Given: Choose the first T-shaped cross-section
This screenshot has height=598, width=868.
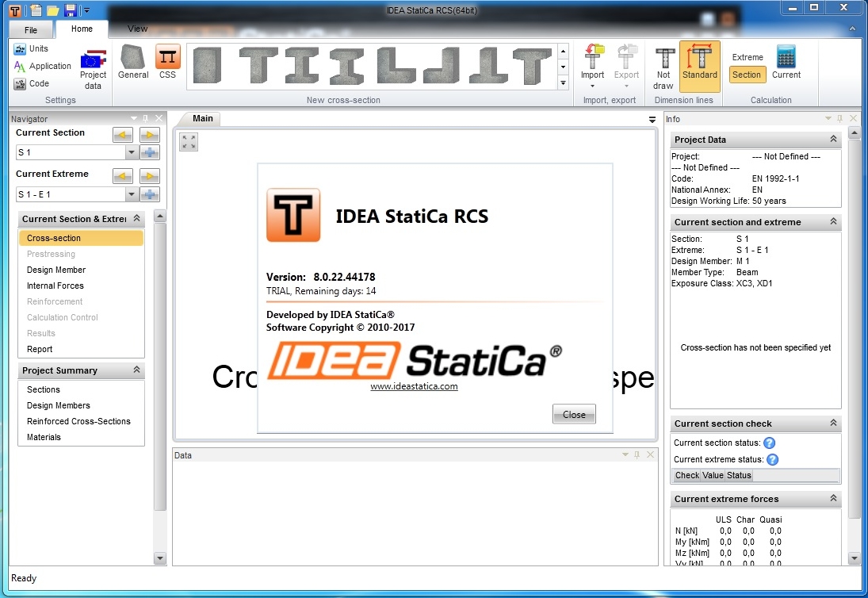Looking at the screenshot, I should [x=258, y=65].
